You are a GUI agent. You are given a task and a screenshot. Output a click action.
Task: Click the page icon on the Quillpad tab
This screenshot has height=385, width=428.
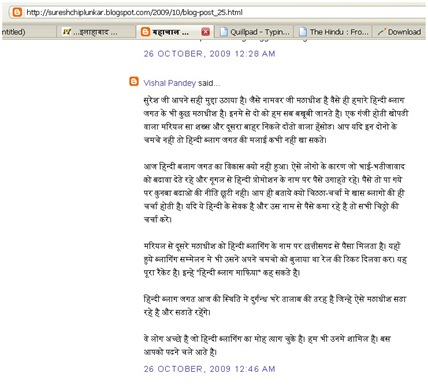coord(224,32)
